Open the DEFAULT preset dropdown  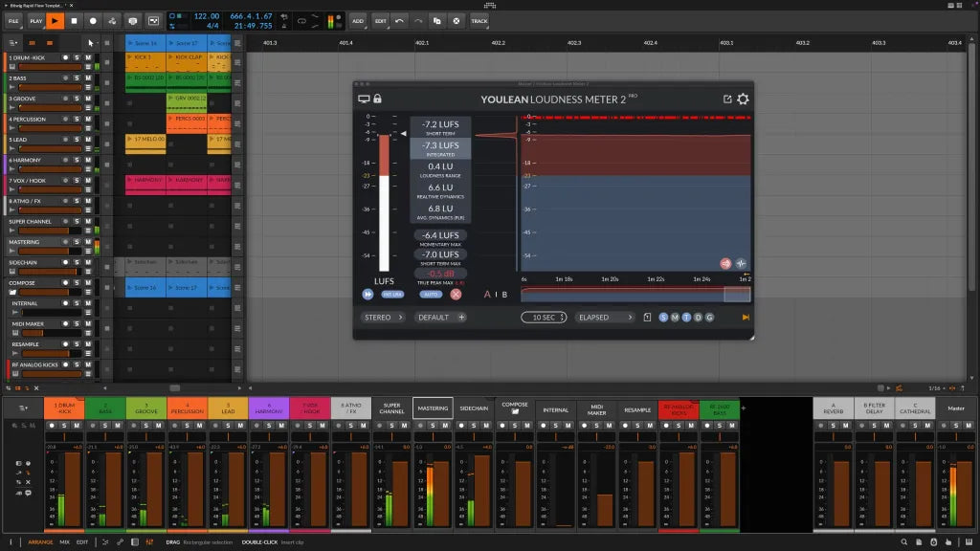[441, 318]
